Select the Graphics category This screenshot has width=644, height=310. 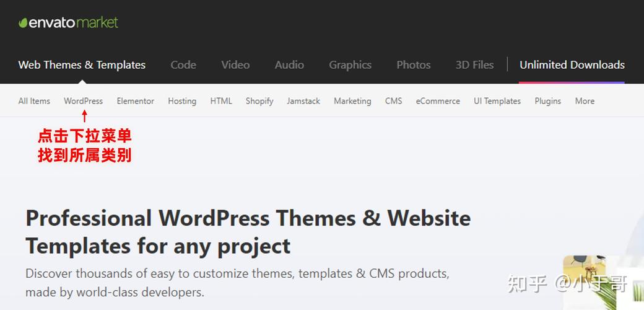[350, 65]
